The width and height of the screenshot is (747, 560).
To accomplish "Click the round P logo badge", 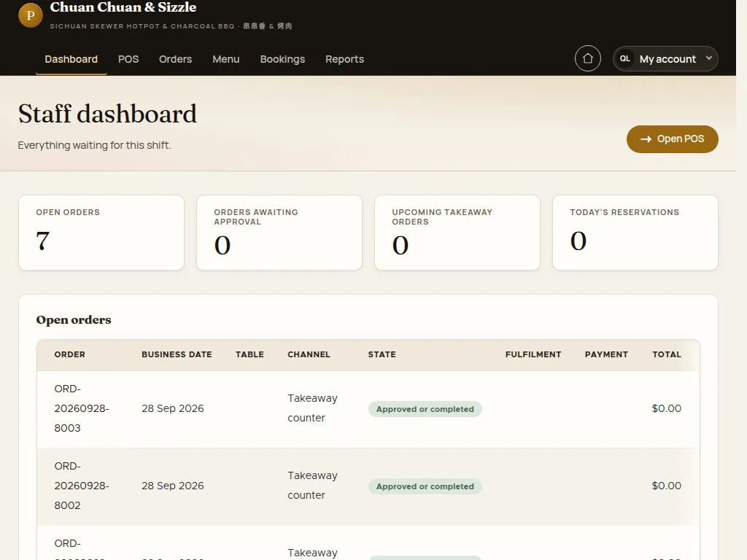I will tap(31, 15).
